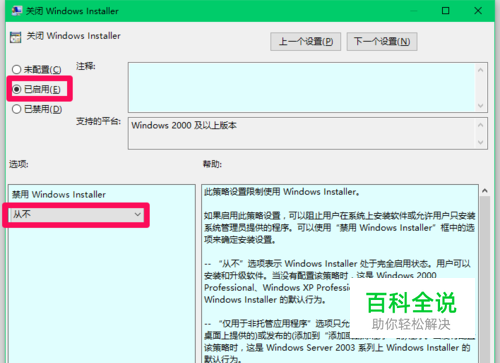Click the title bar window icon
This screenshot has height=363, width=500.
(x=16, y=11)
